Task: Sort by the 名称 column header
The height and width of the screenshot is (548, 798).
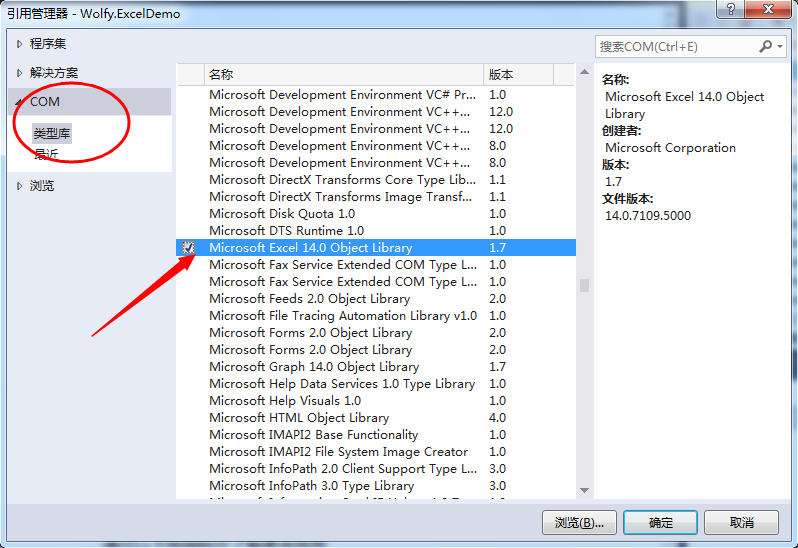Action: [344, 75]
